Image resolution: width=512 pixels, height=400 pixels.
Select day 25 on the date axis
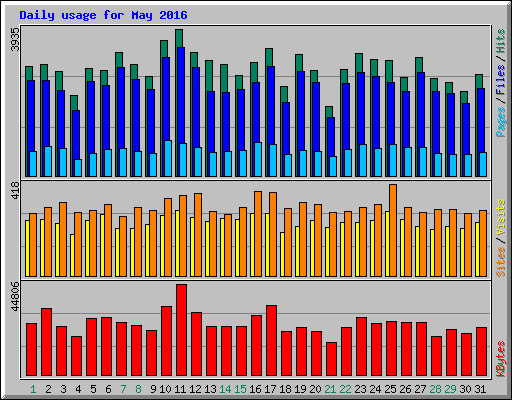pos(390,389)
